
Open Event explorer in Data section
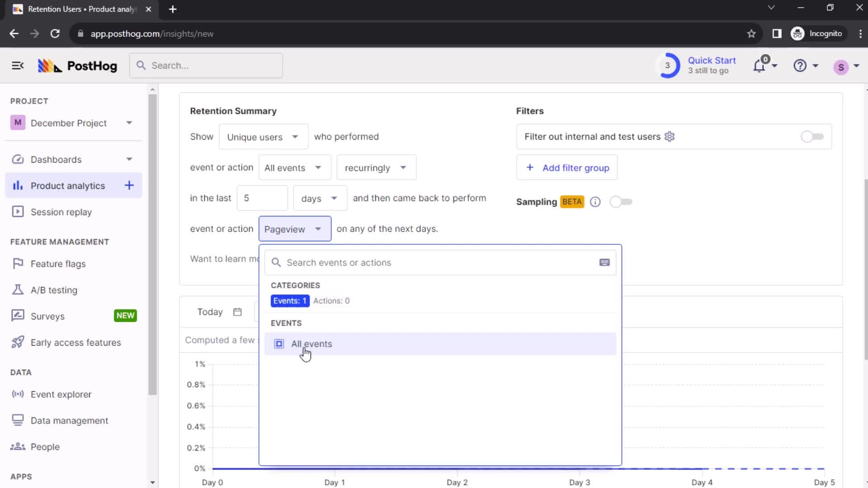coord(61,394)
